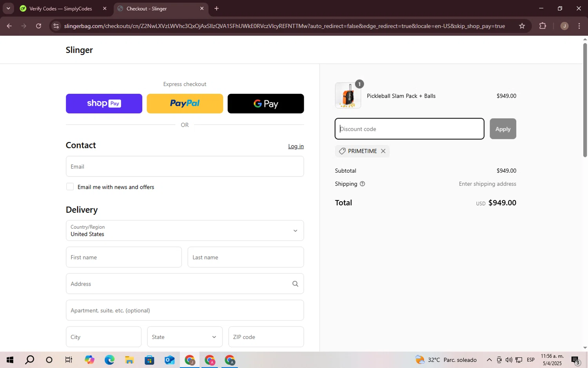The width and height of the screenshot is (588, 368).
Task: Go back using the browser back arrow
Action: [9, 26]
